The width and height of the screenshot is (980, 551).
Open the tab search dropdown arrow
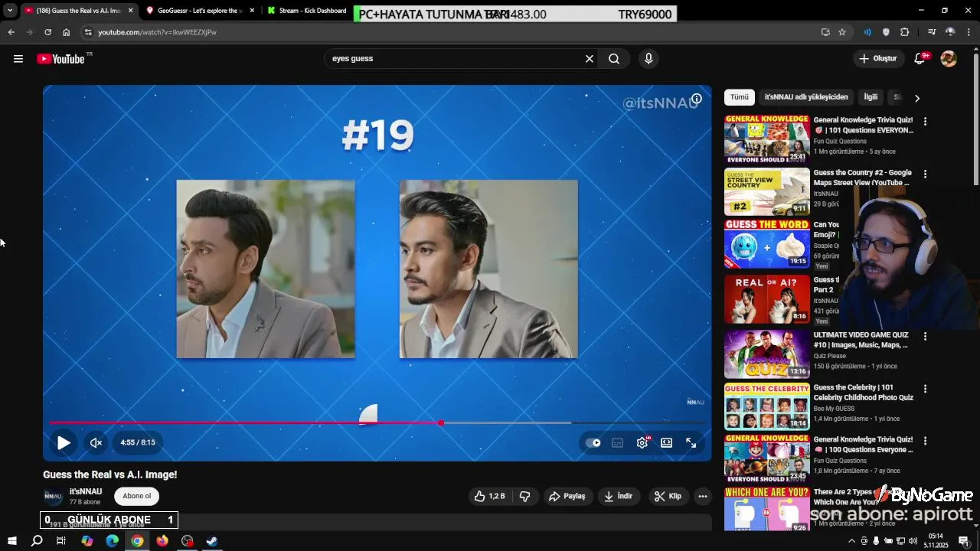[x=10, y=11]
